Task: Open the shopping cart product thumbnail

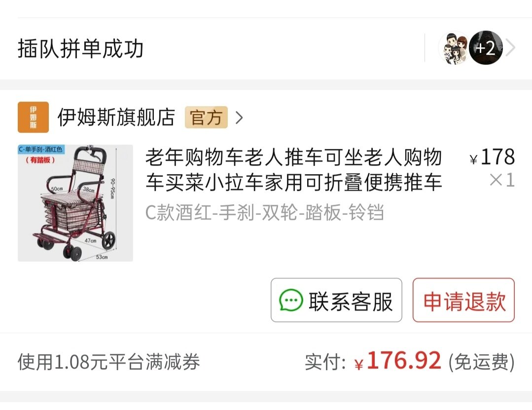Action: (75, 203)
